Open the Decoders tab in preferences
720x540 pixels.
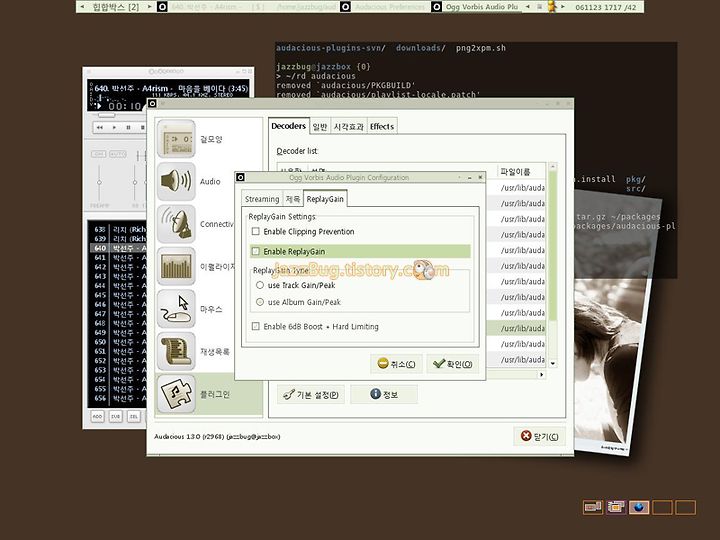coord(288,126)
